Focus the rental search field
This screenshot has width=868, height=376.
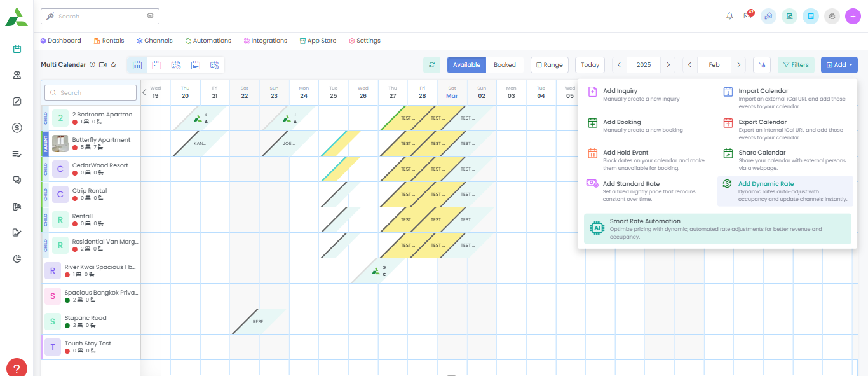coord(90,92)
